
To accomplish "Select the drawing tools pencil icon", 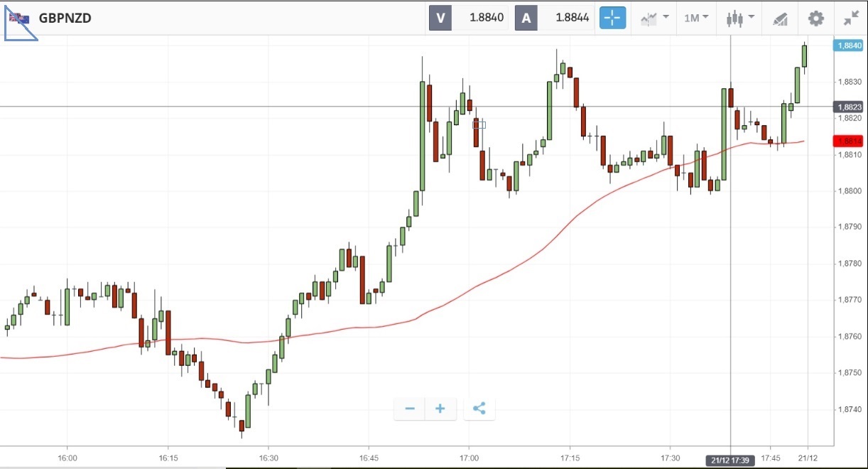I will (779, 18).
